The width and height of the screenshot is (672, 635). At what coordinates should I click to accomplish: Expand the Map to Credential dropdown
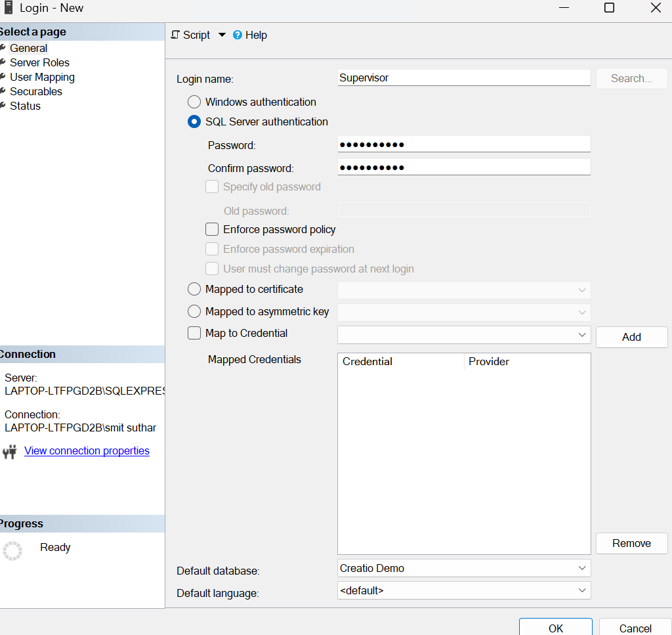pos(581,335)
